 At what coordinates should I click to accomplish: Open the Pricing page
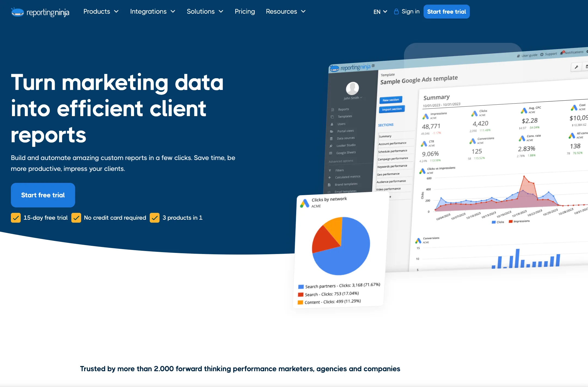[245, 11]
